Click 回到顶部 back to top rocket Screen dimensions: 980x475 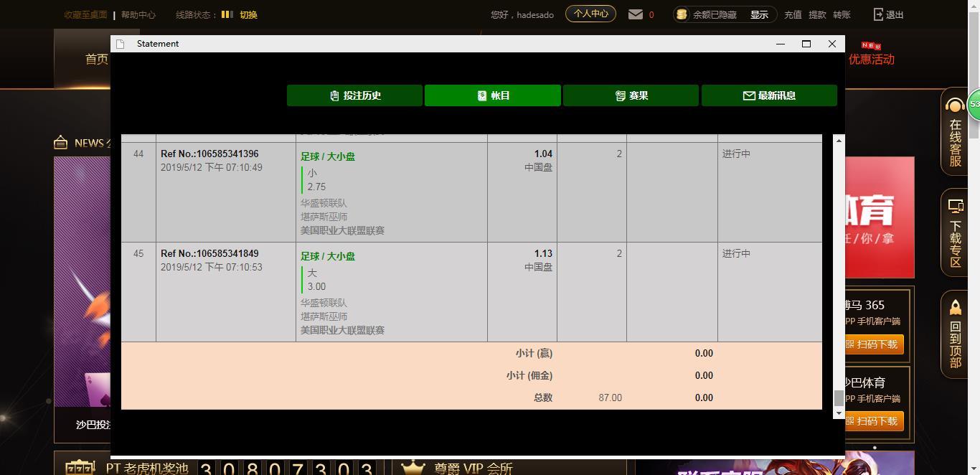955,334
